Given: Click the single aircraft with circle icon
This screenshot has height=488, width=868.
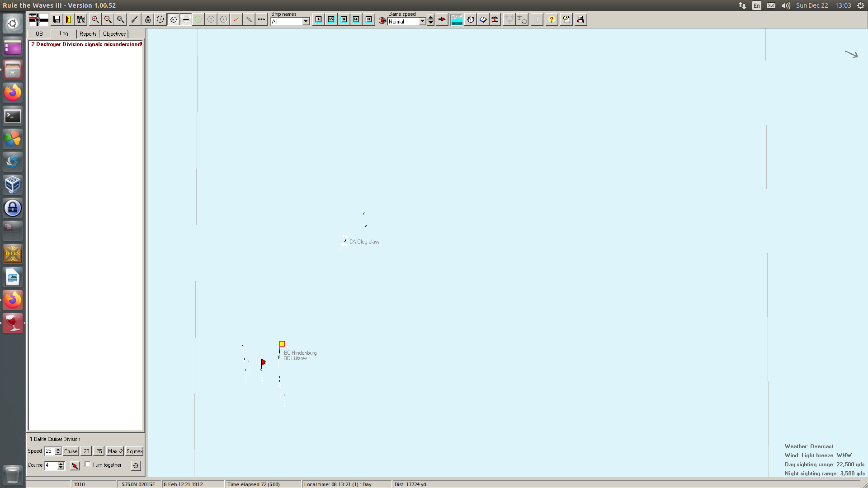Looking at the screenshot, I should [x=522, y=19].
